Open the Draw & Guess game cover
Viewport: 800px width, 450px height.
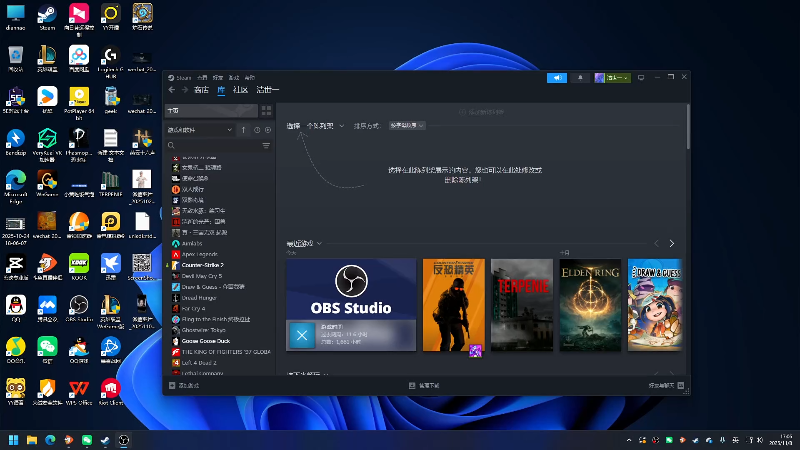655,305
